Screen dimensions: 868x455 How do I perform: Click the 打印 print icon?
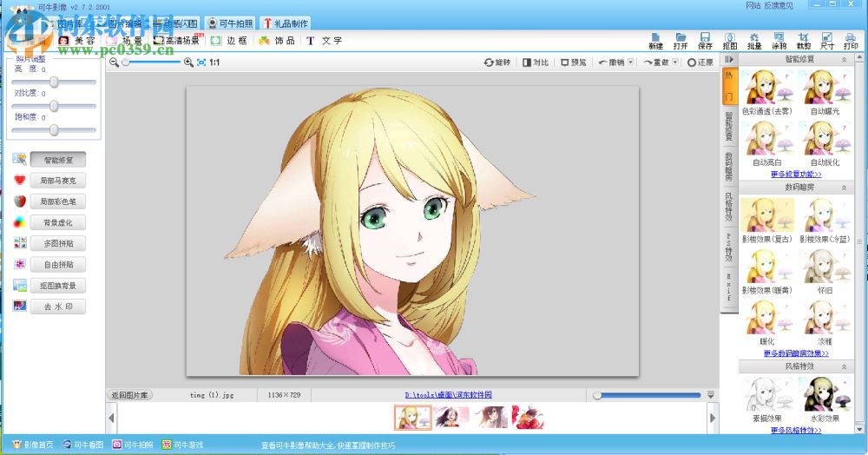tap(851, 40)
